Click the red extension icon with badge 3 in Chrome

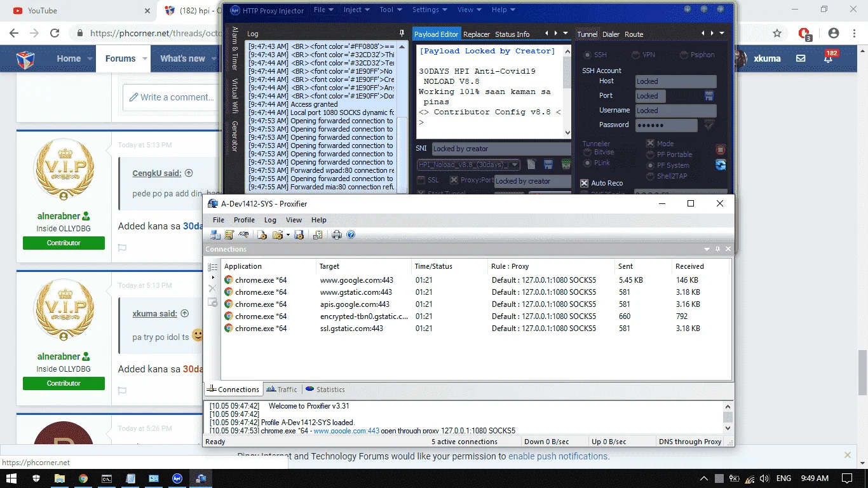point(804,34)
